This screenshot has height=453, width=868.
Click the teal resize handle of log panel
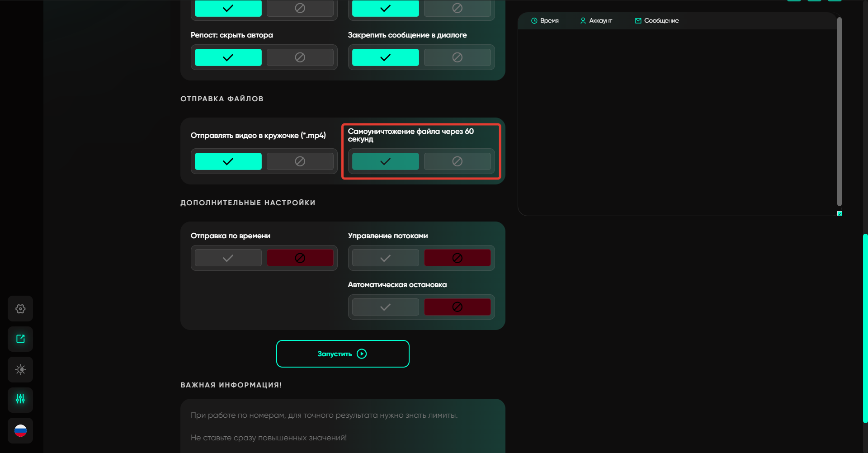tap(840, 213)
